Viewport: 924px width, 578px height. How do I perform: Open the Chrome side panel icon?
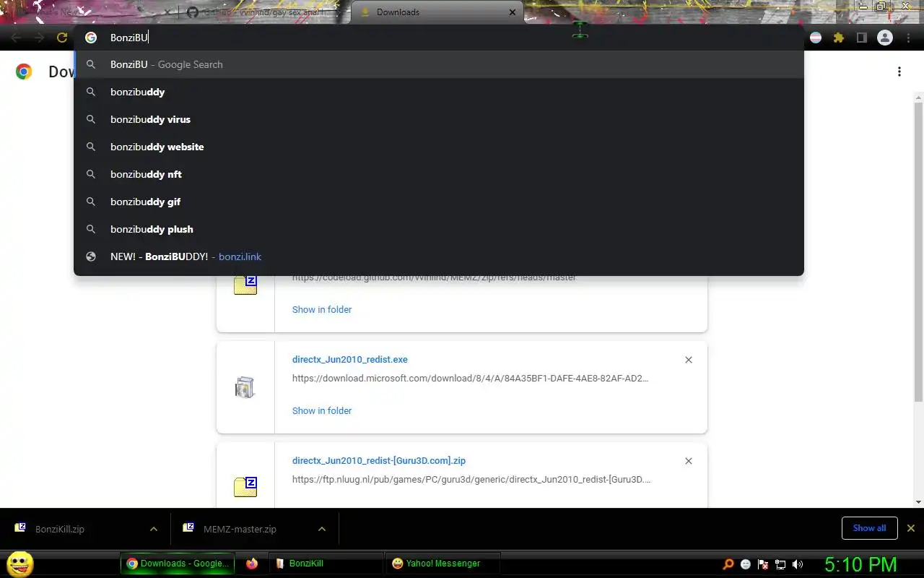[861, 38]
